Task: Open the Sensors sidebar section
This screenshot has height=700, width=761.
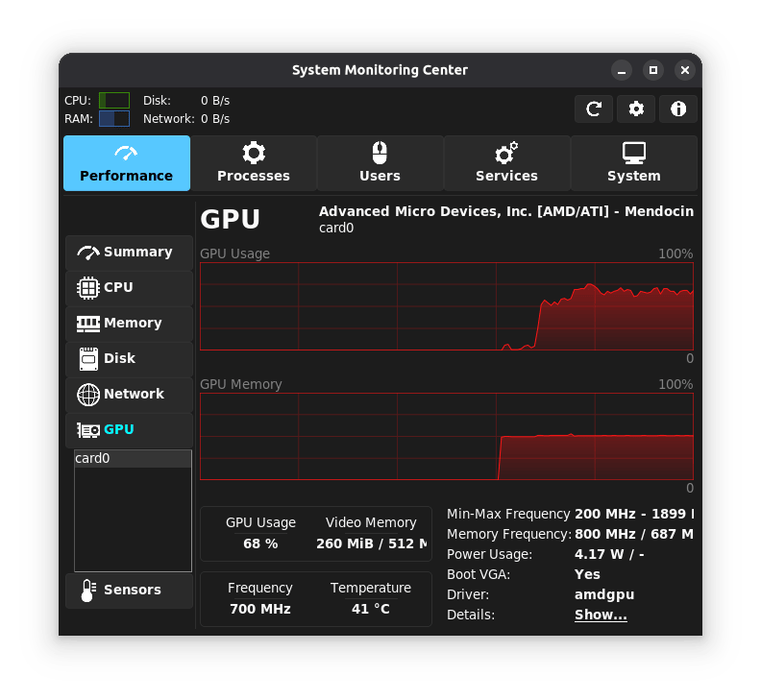Action: pyautogui.click(x=129, y=591)
